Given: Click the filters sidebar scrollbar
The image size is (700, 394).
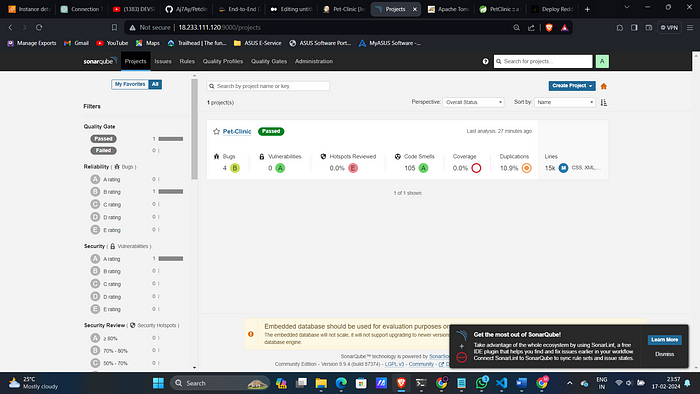Looking at the screenshot, I should pos(194,129).
